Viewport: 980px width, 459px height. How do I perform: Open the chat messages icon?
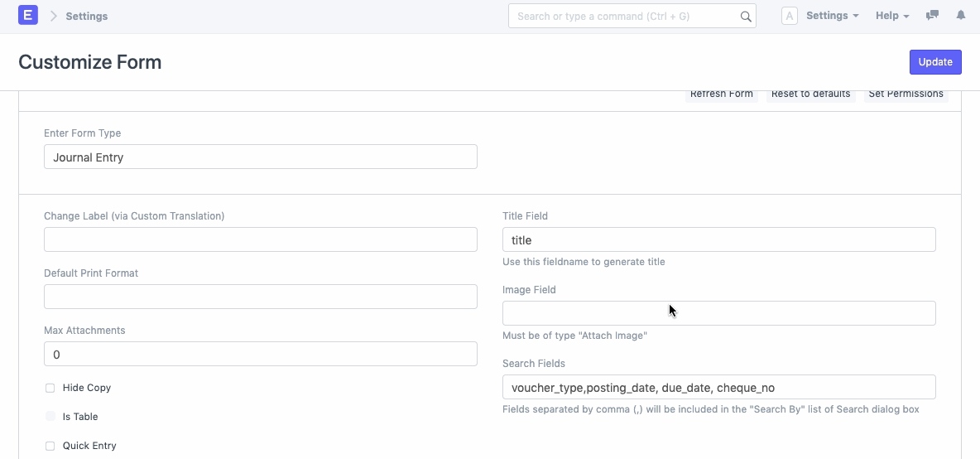point(933,16)
